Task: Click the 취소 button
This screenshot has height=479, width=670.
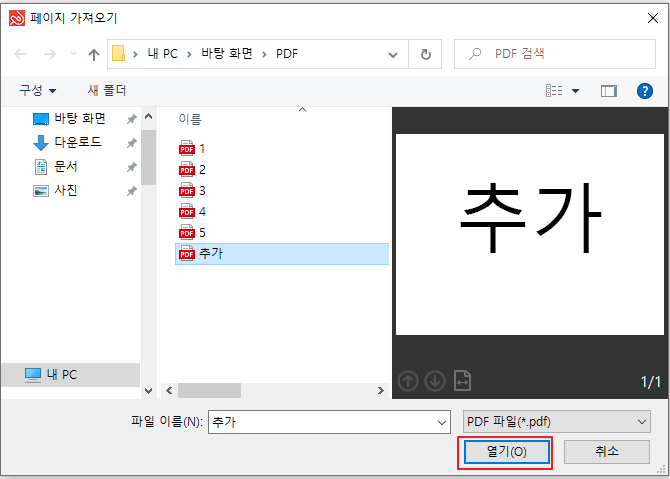Action: click(x=607, y=452)
